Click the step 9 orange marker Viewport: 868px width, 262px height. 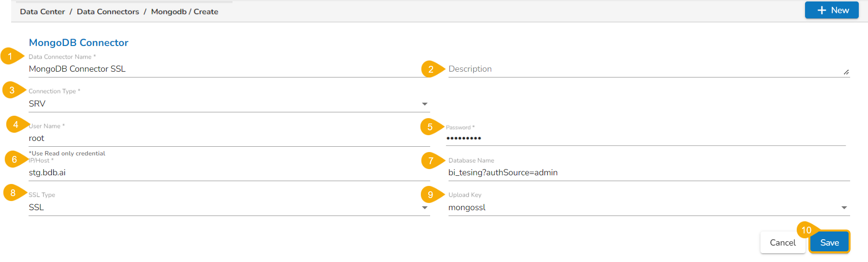coord(430,195)
